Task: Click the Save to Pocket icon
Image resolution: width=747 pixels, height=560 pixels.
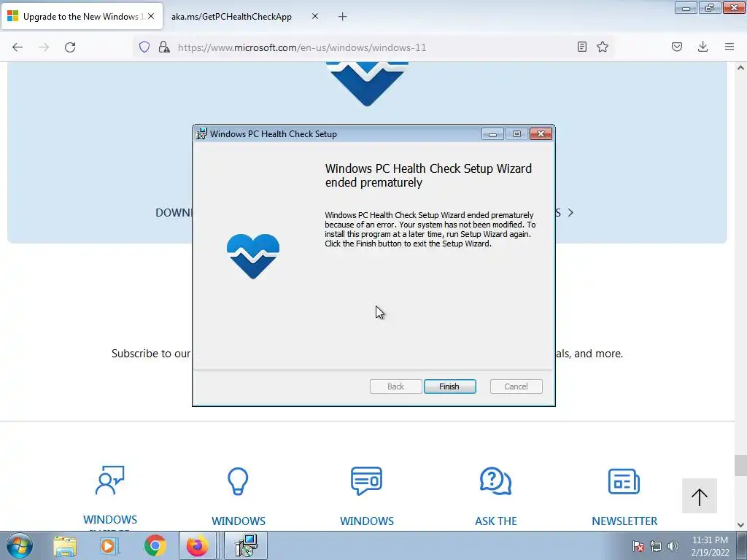Action: [677, 47]
